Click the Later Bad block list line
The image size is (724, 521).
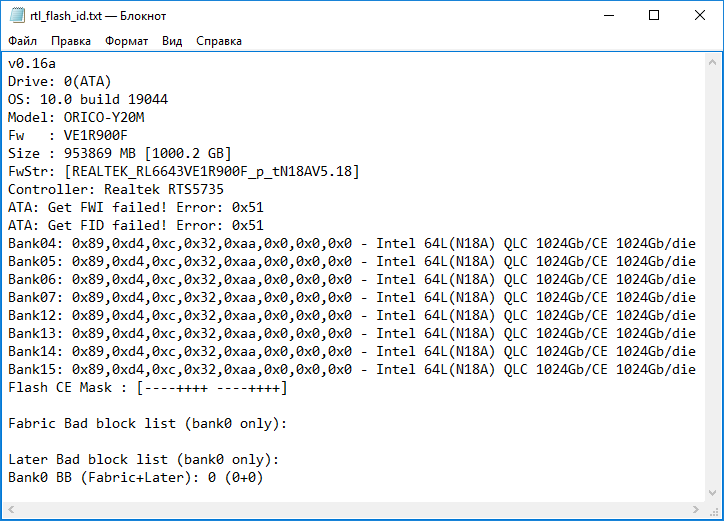tap(144, 460)
